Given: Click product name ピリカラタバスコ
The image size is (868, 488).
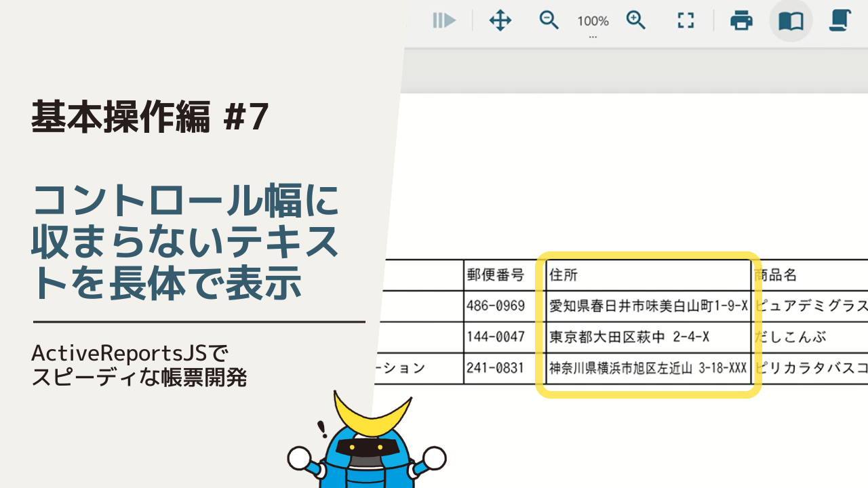Looking at the screenshot, I should [x=811, y=368].
